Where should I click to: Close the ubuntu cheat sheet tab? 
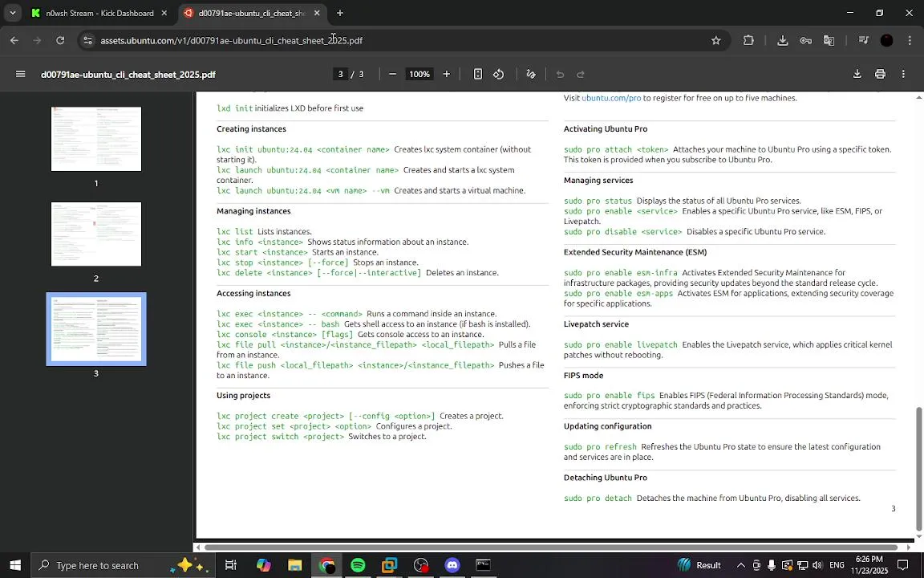point(317,13)
